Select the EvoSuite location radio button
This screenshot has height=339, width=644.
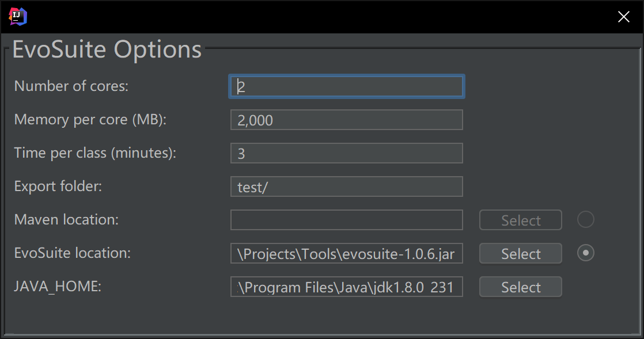click(586, 253)
